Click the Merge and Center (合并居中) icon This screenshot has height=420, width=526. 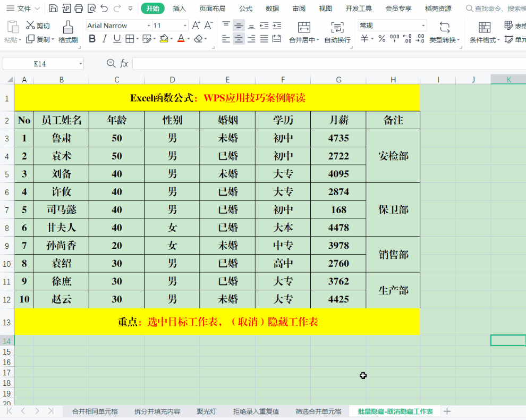(x=304, y=28)
